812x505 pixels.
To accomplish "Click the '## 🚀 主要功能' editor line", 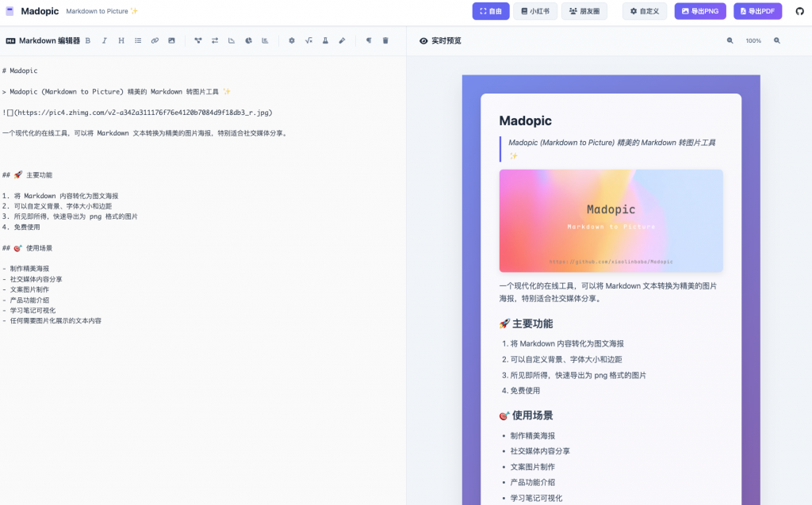I will click(27, 175).
